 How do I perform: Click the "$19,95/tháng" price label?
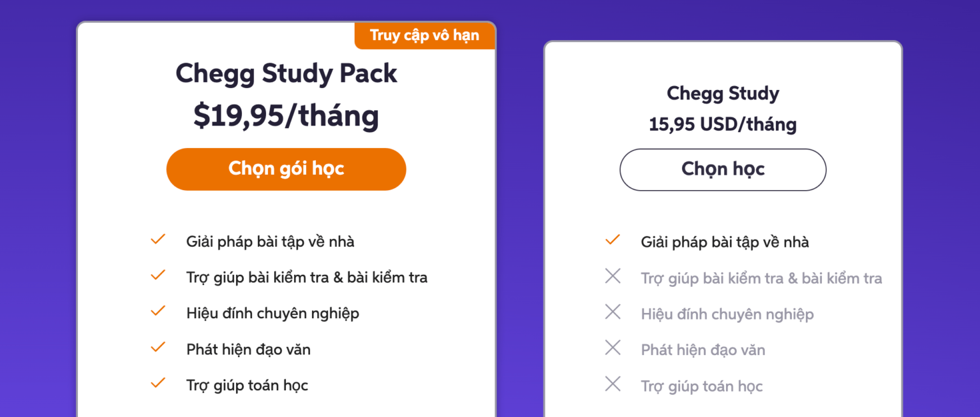pyautogui.click(x=286, y=116)
